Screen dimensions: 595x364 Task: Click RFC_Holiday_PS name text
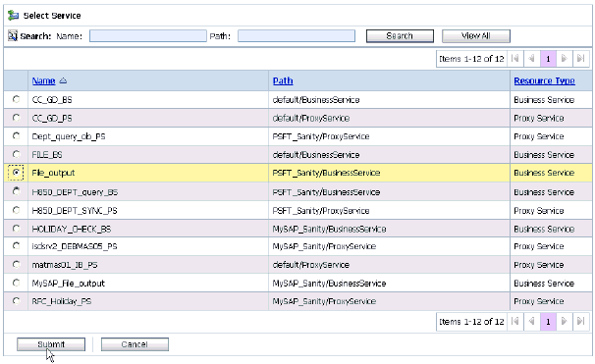62,301
